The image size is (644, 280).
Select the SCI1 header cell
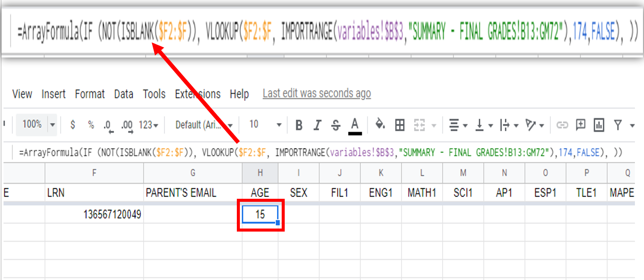click(463, 192)
